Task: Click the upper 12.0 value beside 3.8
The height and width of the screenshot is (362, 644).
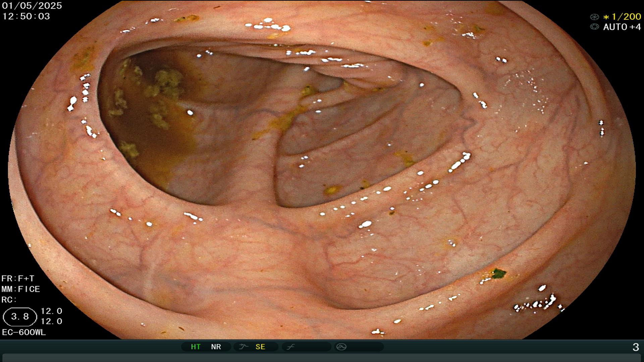Action: (51, 311)
